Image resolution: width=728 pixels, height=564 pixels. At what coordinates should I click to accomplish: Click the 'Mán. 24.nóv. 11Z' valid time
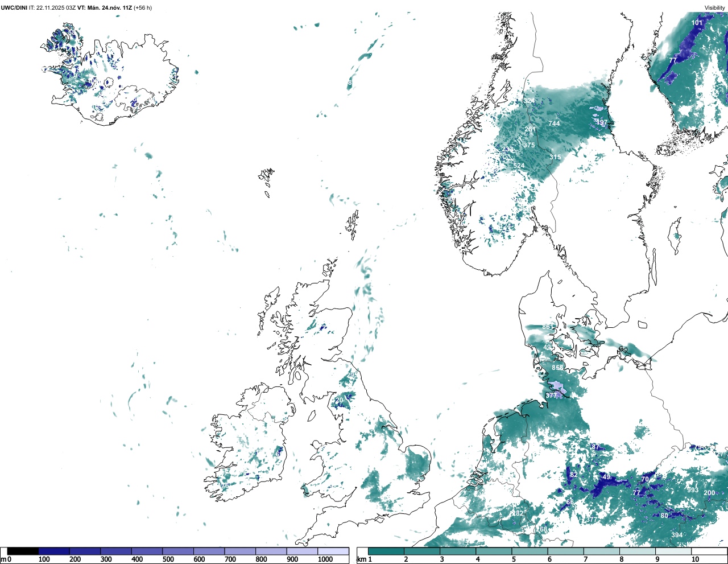pyautogui.click(x=110, y=8)
